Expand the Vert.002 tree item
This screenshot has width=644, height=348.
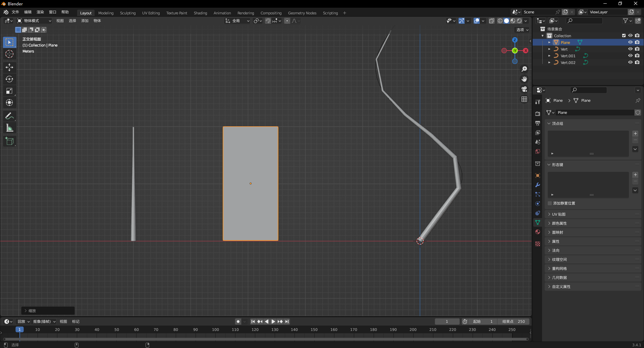click(549, 62)
